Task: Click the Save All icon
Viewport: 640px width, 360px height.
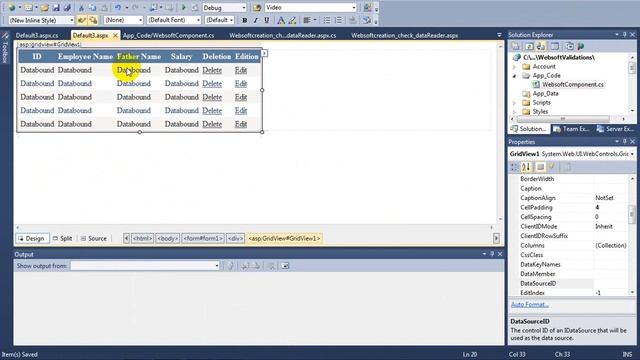Action: [67, 8]
